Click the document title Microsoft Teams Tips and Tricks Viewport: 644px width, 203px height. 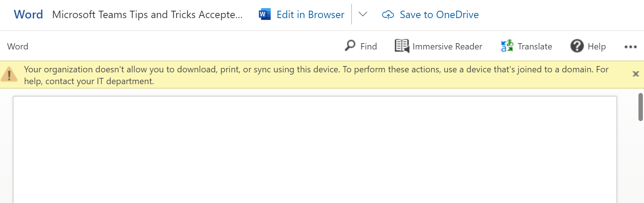147,15
